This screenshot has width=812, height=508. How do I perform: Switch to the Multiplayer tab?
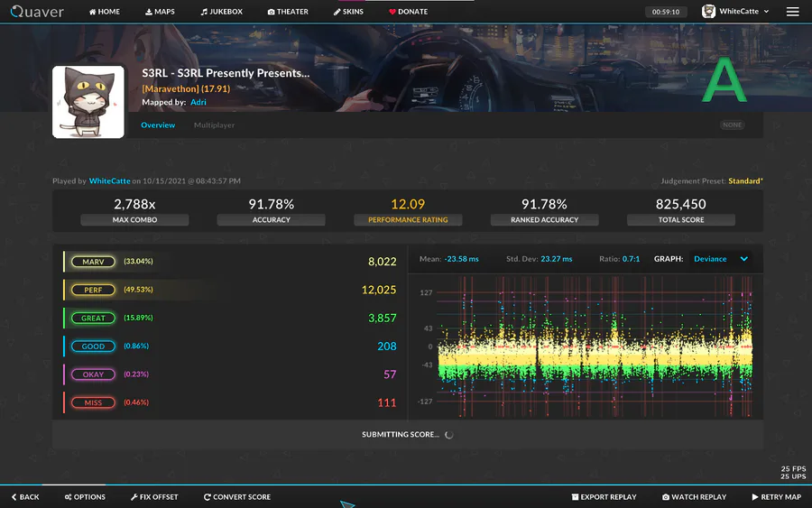click(214, 125)
